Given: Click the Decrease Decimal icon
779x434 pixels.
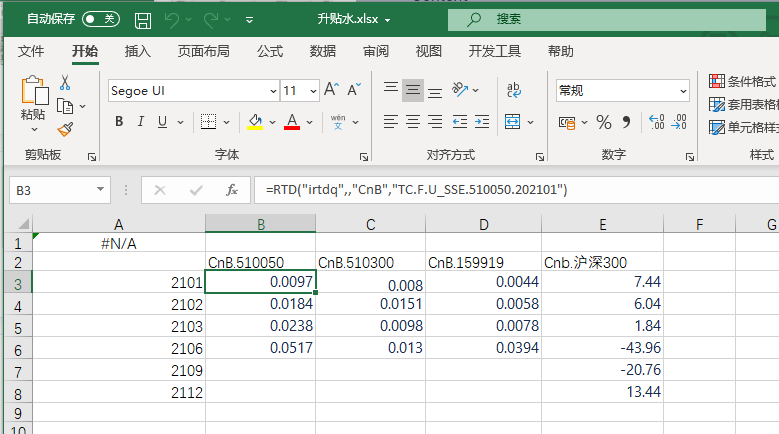Looking at the screenshot, I should (679, 122).
